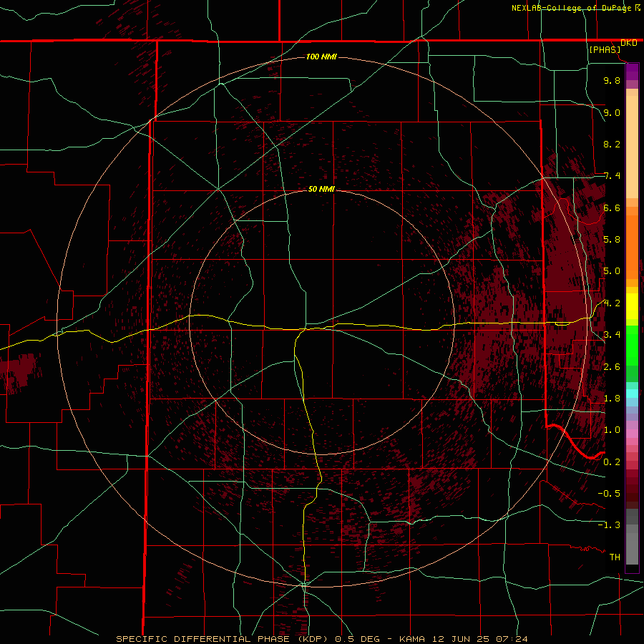This screenshot has height=644, width=644.
Task: Click the 50 NMI range ring label
Action: pyautogui.click(x=321, y=189)
